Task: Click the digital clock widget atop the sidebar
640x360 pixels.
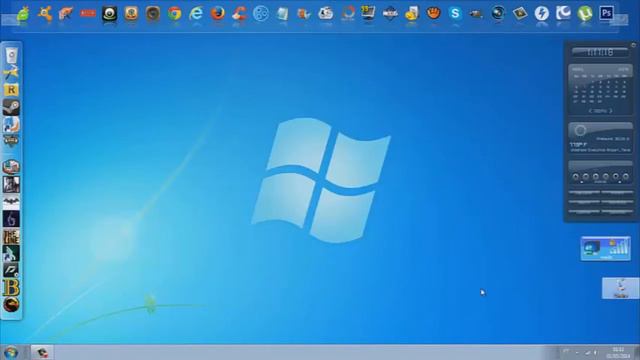Action: pyautogui.click(x=600, y=52)
